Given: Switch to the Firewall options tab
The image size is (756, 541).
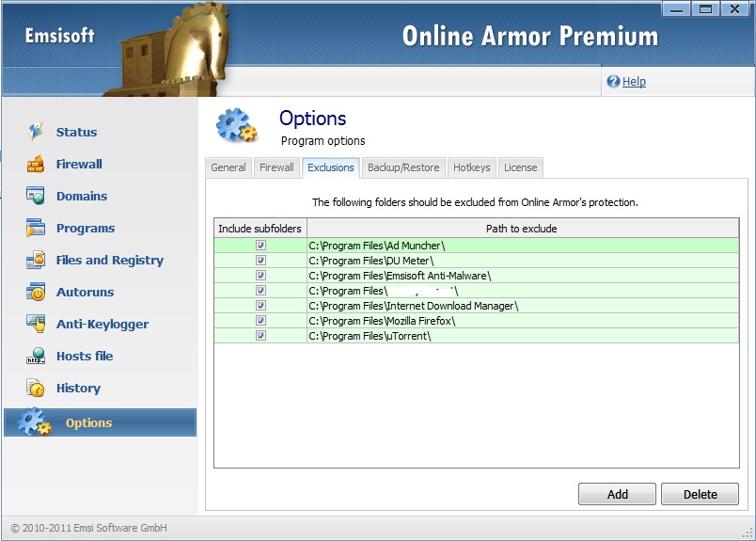Looking at the screenshot, I should pos(276,167).
